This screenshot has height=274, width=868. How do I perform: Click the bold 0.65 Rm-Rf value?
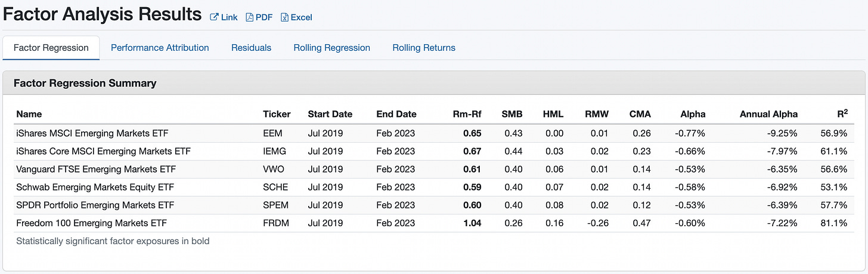[472, 133]
